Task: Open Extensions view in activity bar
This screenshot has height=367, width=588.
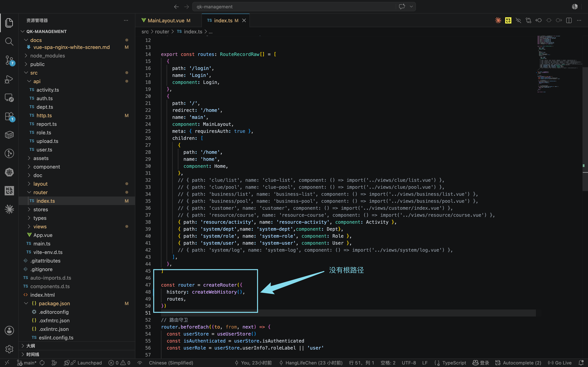Action: coord(9,116)
